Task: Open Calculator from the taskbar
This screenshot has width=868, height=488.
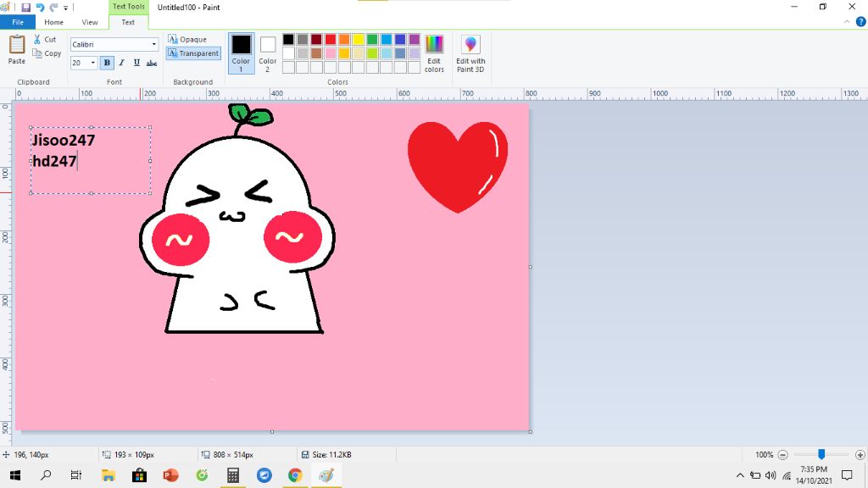Action: pos(233,475)
